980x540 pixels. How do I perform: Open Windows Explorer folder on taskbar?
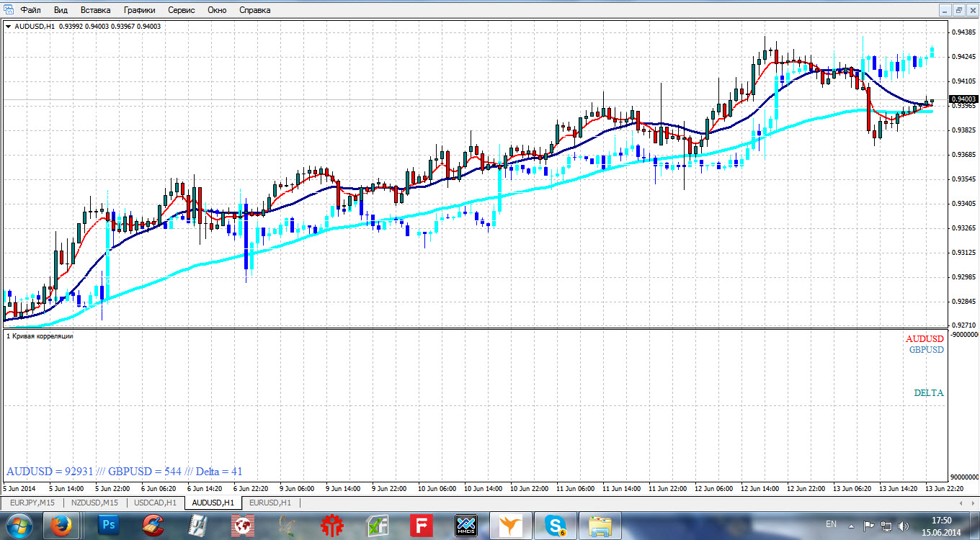click(x=600, y=526)
